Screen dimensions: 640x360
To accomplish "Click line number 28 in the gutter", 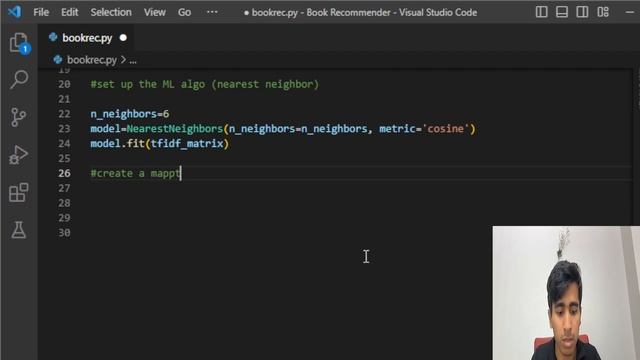I will [x=64, y=203].
